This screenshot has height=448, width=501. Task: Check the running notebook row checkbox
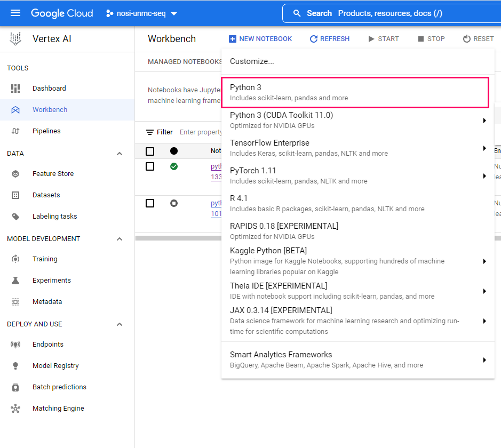(150, 166)
